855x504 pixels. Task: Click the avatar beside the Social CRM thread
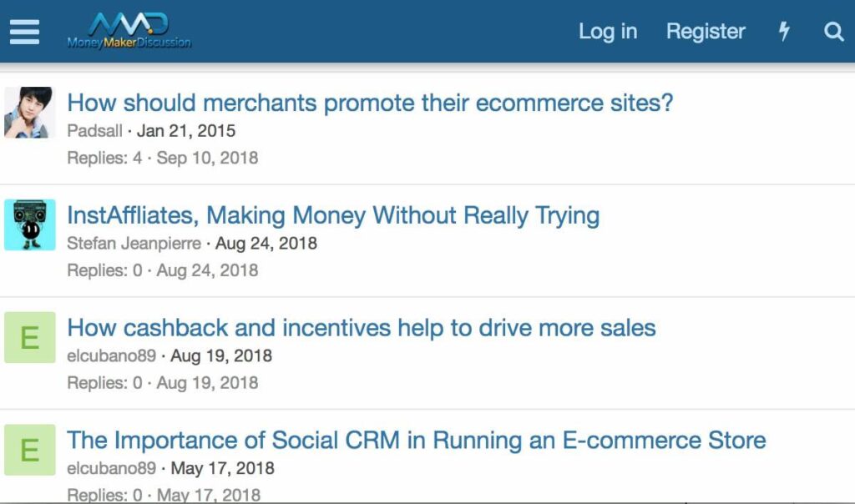(x=29, y=450)
